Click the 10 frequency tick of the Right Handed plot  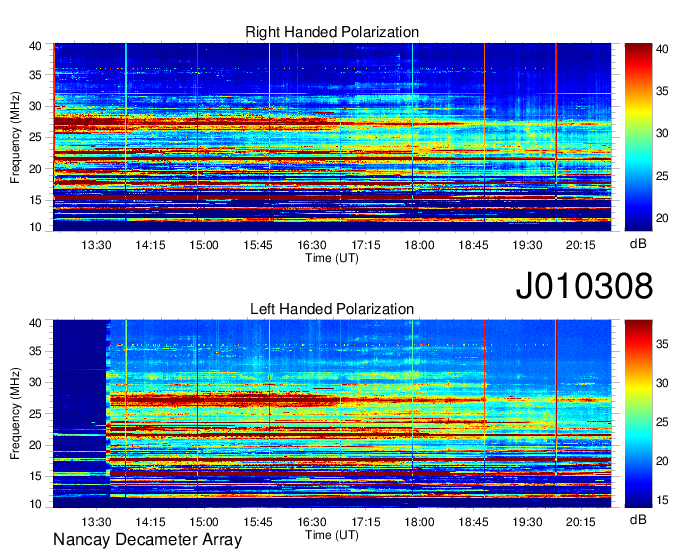pyautogui.click(x=35, y=227)
